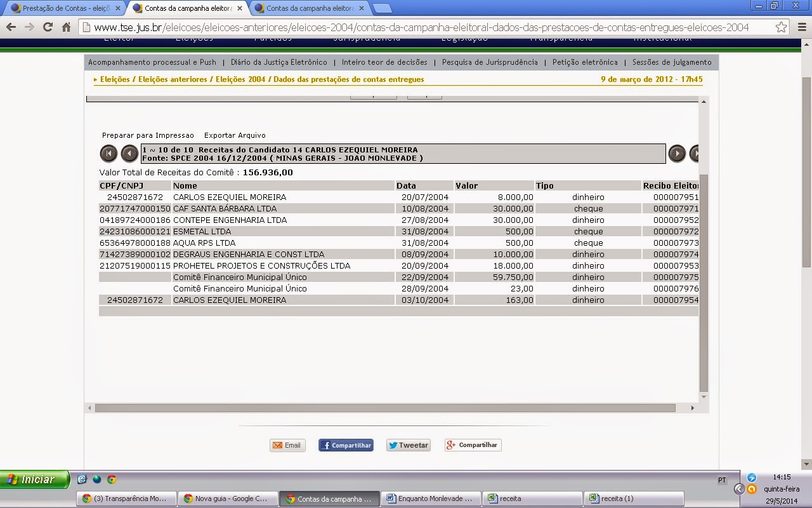
Task: Open Sessões de julgamento link
Action: tap(672, 62)
